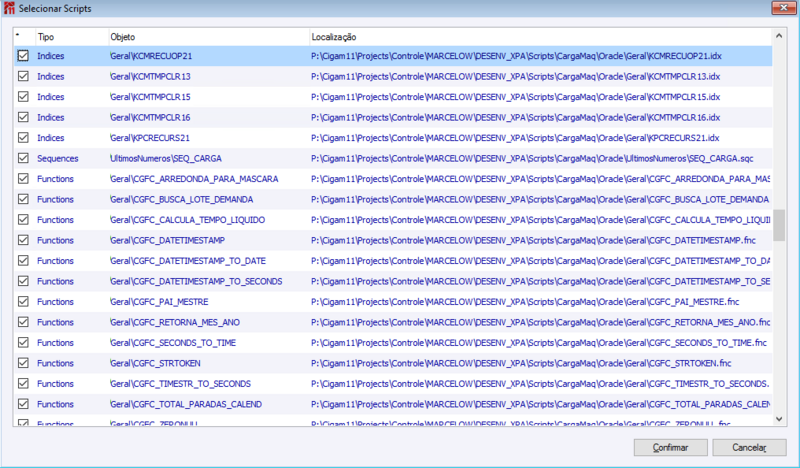
Task: Click the scrollbar down arrow
Action: coord(779,419)
